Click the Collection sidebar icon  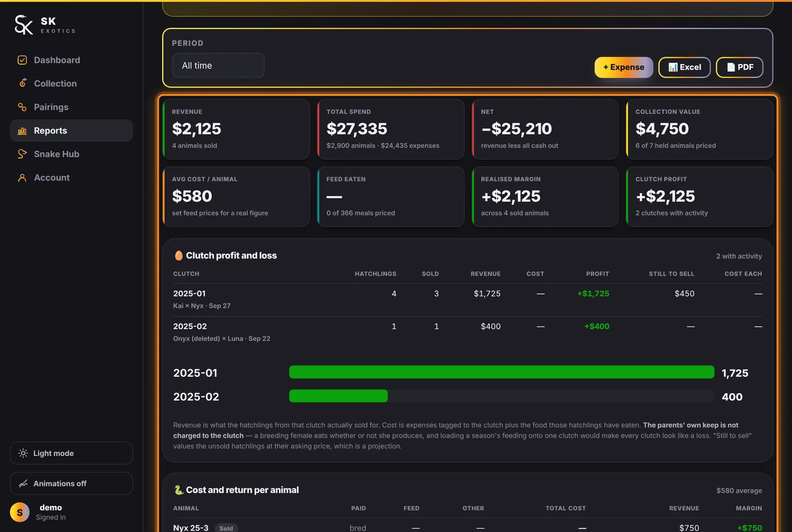click(22, 83)
